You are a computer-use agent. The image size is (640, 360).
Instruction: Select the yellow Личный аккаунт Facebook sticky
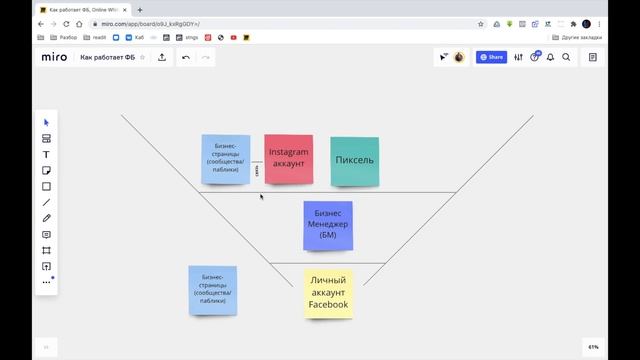coord(328,293)
